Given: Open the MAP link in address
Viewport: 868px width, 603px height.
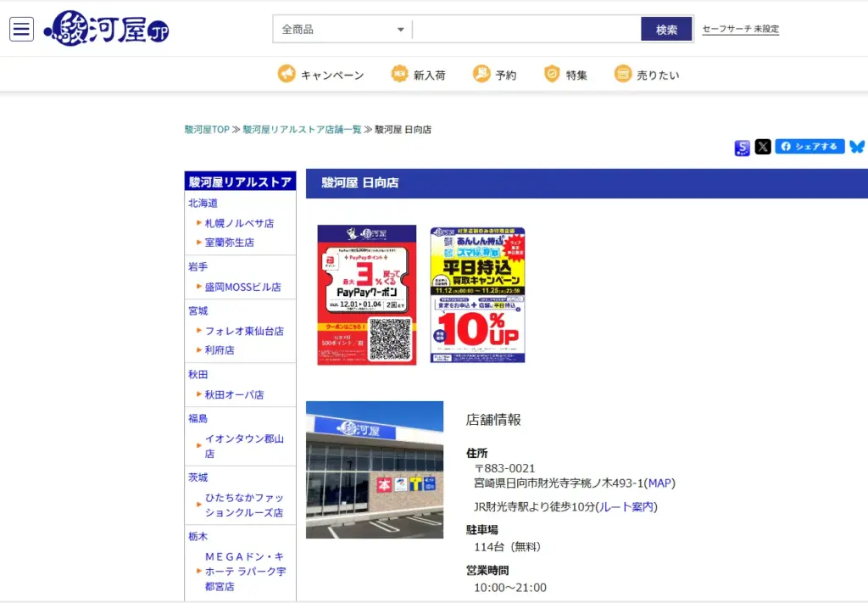Looking at the screenshot, I should (x=659, y=483).
